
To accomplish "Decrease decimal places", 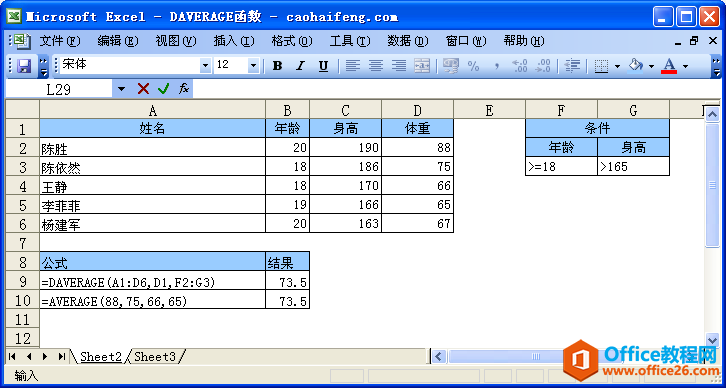I will 542,66.
